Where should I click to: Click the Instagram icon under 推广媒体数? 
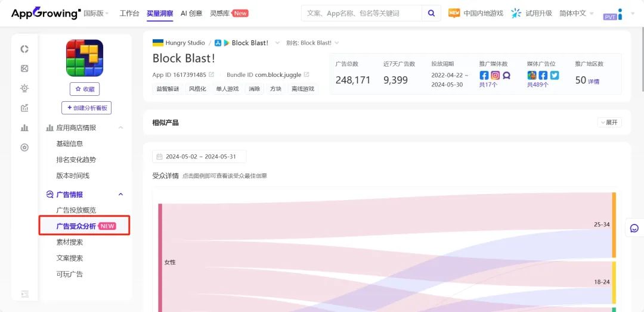pyautogui.click(x=496, y=76)
